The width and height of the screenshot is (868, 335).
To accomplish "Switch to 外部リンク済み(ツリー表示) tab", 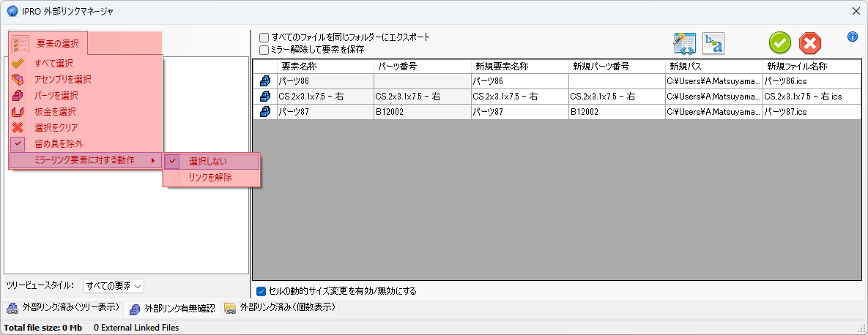I will (62, 307).
